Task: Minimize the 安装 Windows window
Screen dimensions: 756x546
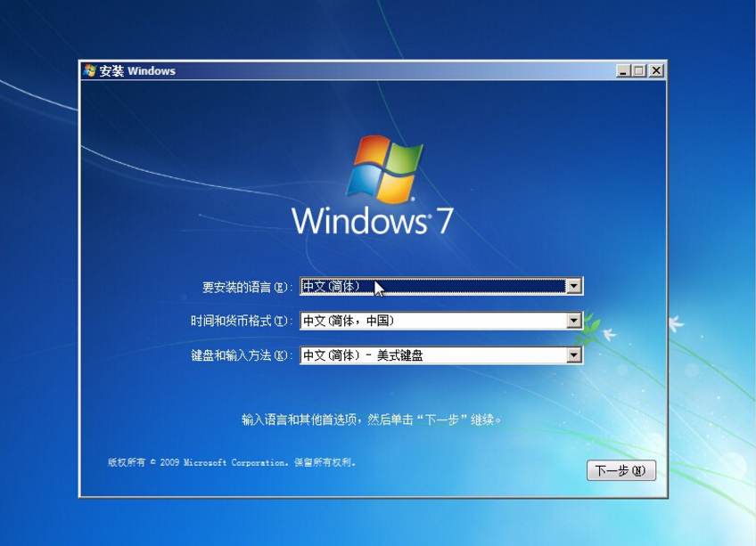Action: [623, 71]
